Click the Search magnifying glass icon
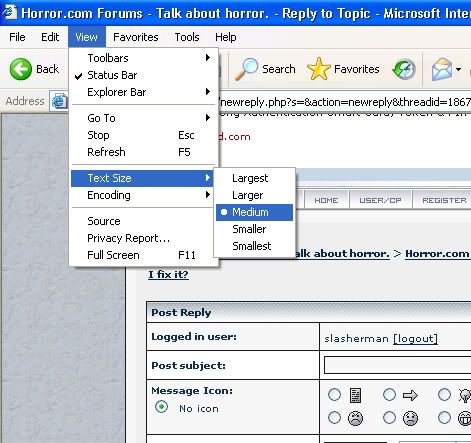The height and width of the screenshot is (443, 471). tap(246, 69)
